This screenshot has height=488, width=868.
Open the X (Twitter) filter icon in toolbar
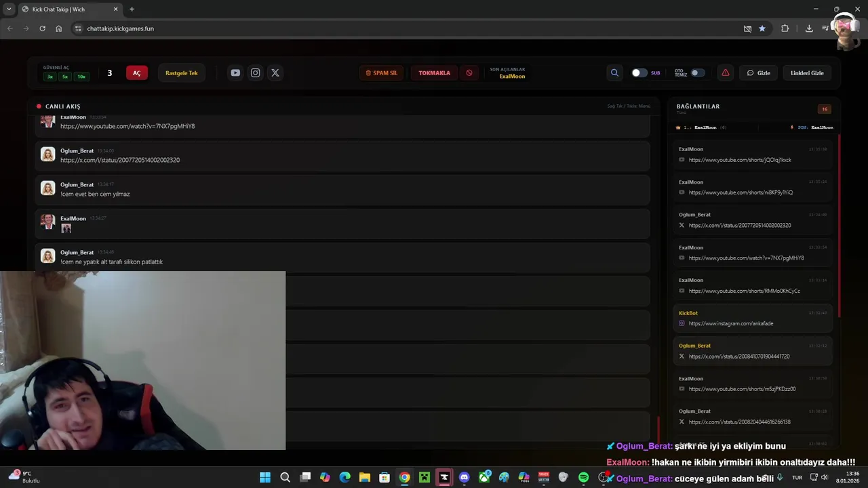pos(275,73)
